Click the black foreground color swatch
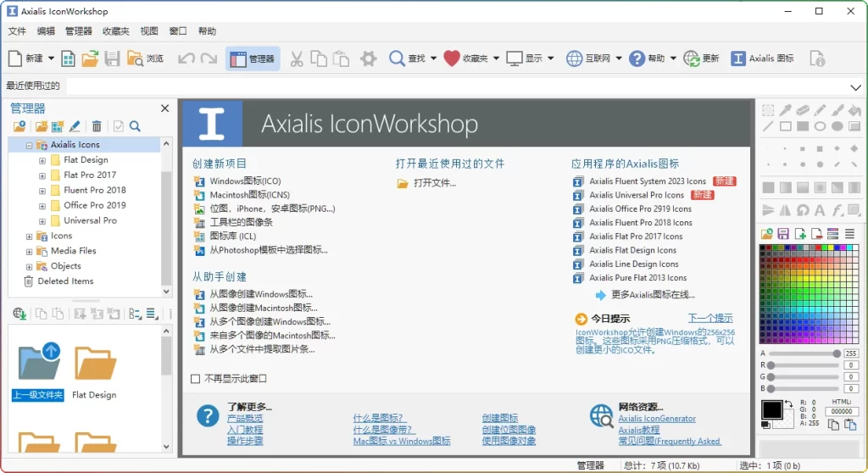The image size is (868, 473). tap(771, 410)
